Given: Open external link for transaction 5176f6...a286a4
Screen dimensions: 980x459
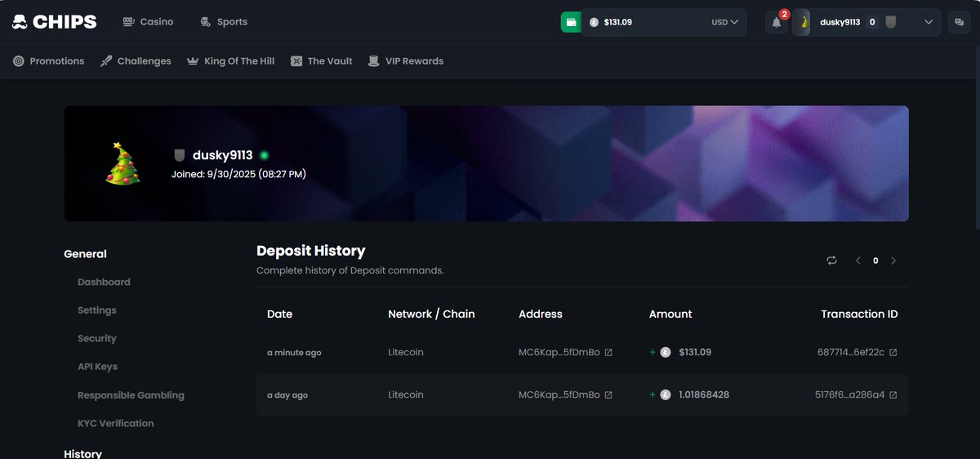Looking at the screenshot, I should (893, 395).
